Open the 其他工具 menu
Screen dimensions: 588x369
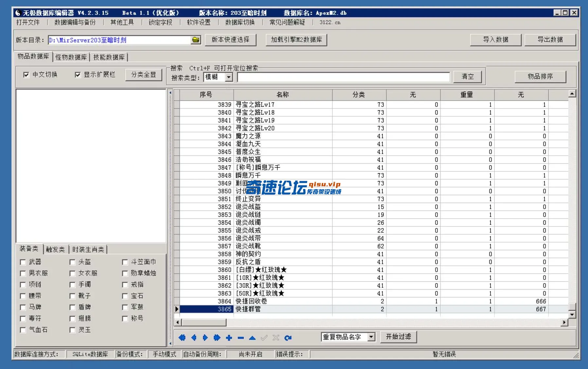[x=122, y=22]
